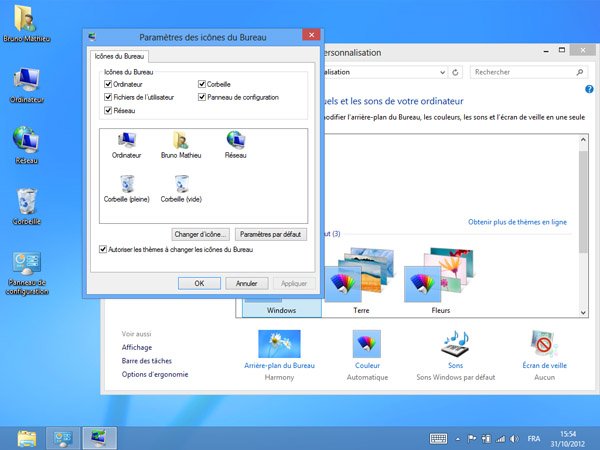Select the Windows theme
Viewport: 600px width, 450px height.
coord(282,306)
